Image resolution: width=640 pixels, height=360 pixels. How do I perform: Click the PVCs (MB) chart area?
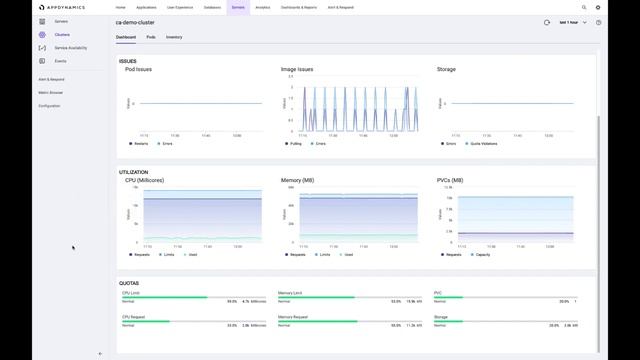(x=515, y=216)
